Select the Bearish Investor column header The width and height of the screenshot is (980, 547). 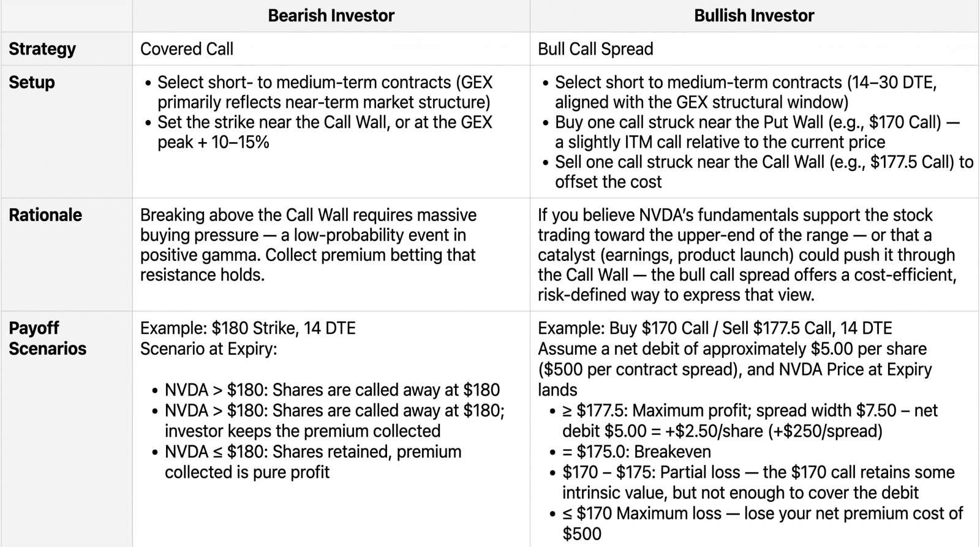(x=331, y=16)
